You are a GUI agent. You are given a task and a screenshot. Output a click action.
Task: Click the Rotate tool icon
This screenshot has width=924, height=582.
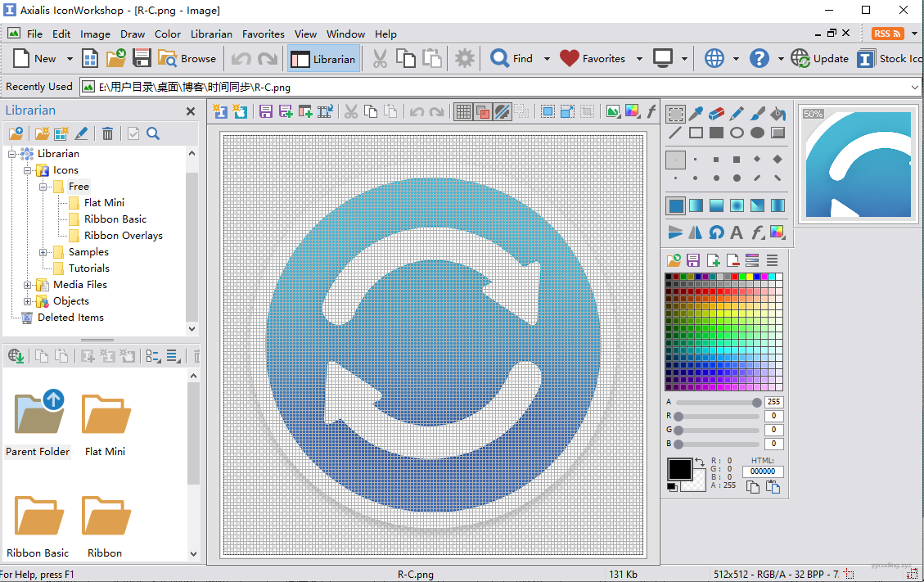click(x=716, y=232)
